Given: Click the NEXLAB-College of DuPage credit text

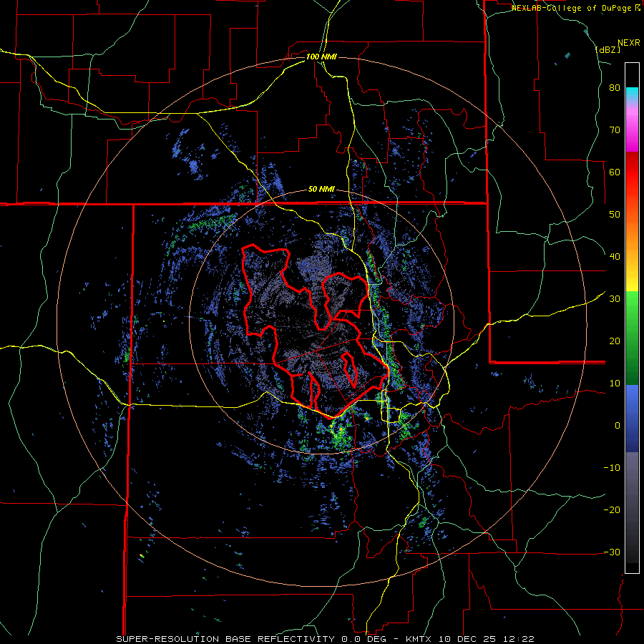Looking at the screenshot, I should [x=575, y=8].
